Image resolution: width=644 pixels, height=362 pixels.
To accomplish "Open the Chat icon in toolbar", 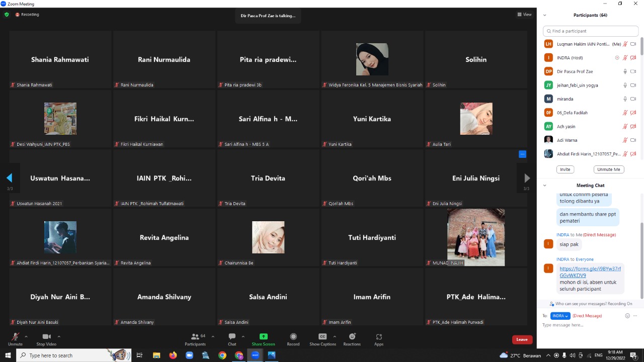I will click(232, 337).
